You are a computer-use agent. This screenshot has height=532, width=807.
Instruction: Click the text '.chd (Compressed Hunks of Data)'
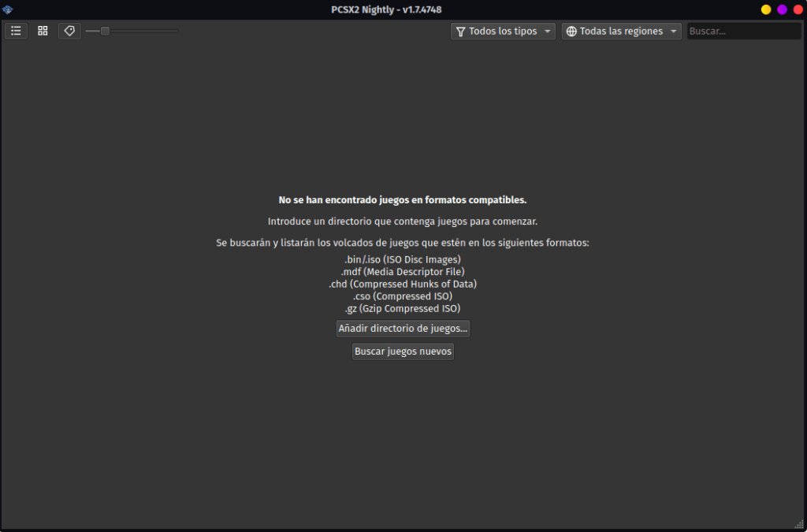tap(403, 284)
